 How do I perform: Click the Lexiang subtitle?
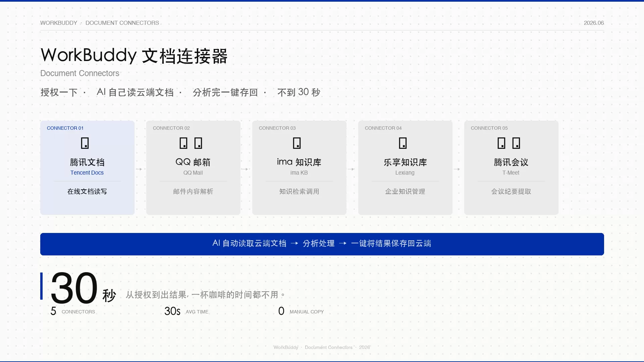(405, 173)
